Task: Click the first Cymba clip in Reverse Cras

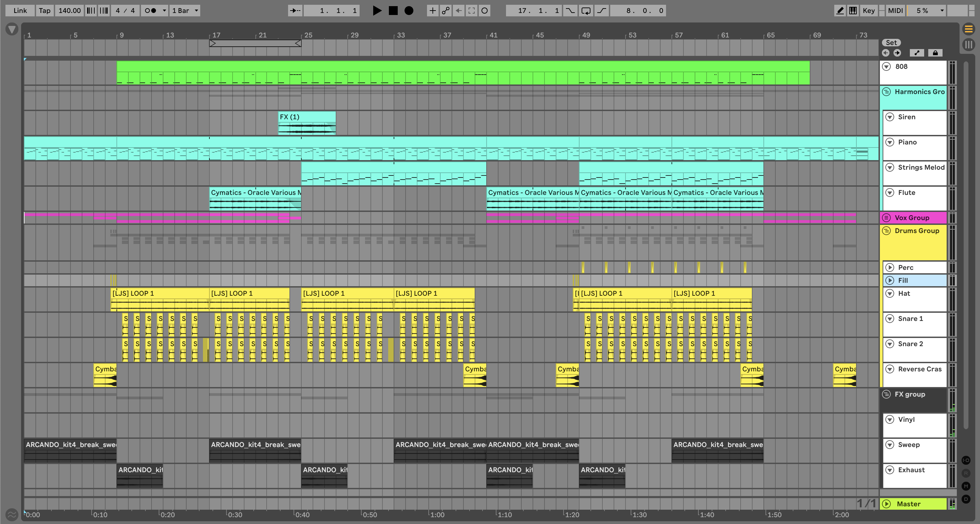Action: 105,375
